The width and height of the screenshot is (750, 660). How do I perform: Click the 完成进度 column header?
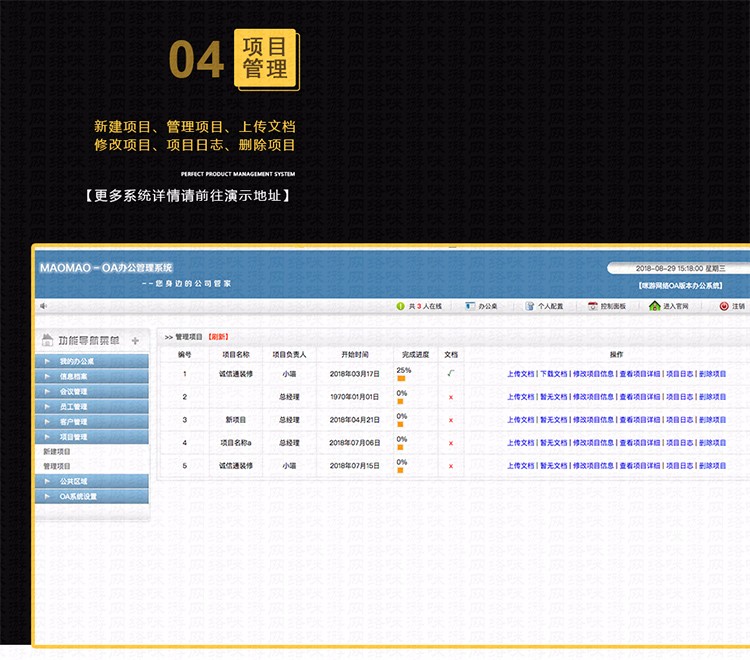point(415,354)
